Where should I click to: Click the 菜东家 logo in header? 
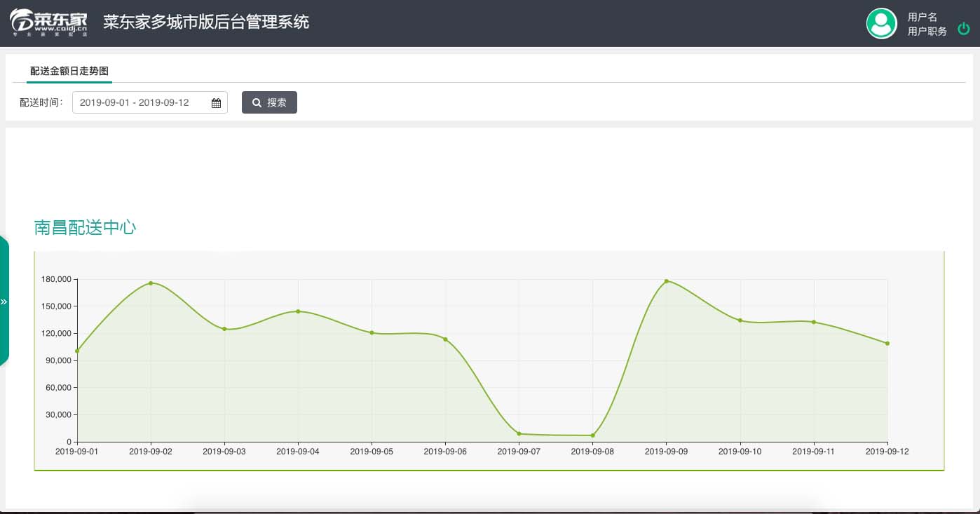point(48,22)
